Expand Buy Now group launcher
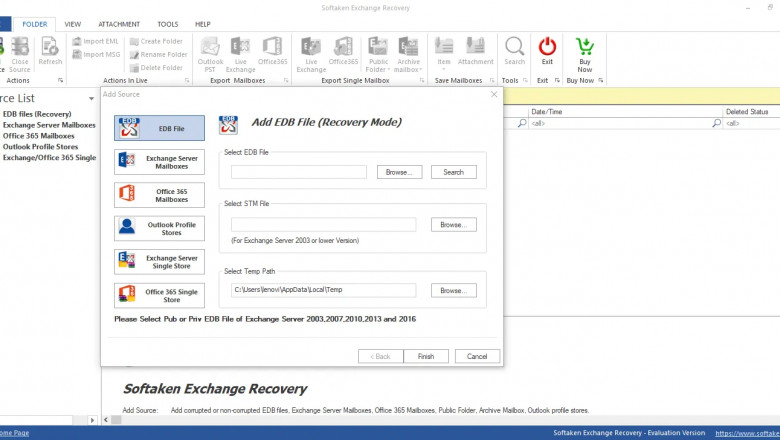This screenshot has width=780, height=440. click(x=601, y=81)
